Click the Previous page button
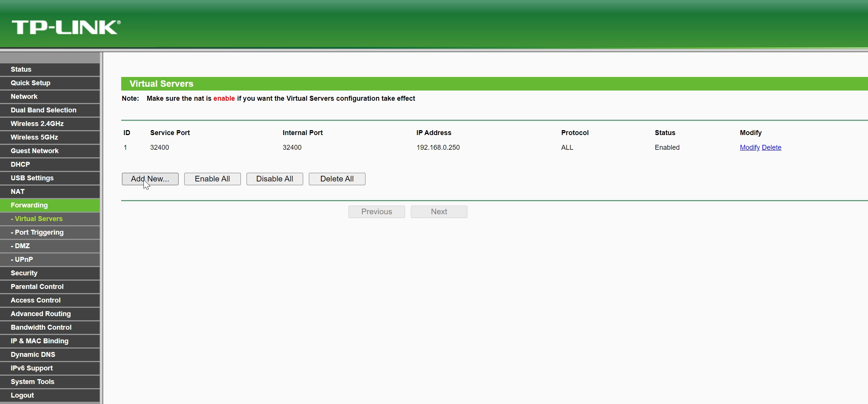Screen dimensions: 868x404 (376, 212)
